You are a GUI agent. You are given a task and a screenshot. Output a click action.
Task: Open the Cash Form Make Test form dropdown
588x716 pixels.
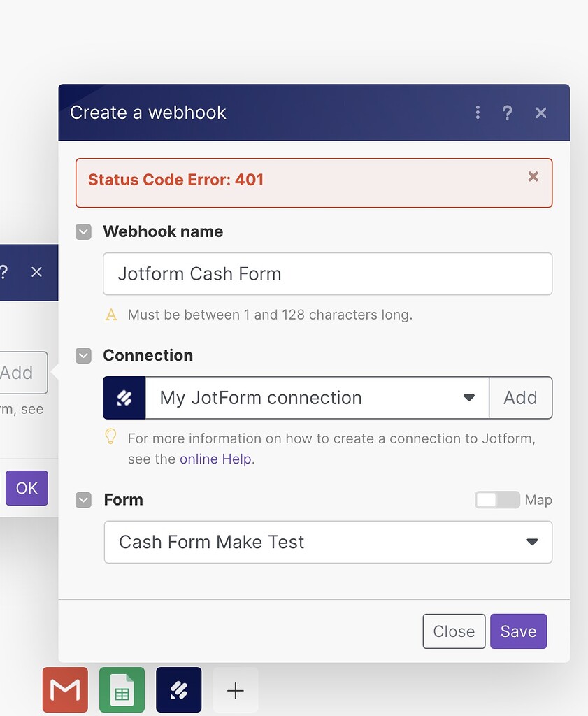click(x=532, y=542)
